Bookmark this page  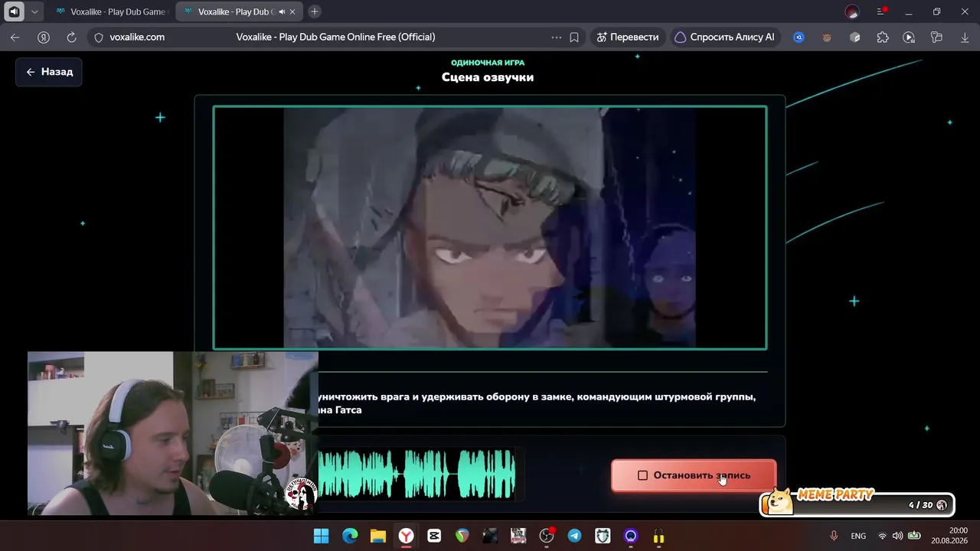click(x=574, y=37)
